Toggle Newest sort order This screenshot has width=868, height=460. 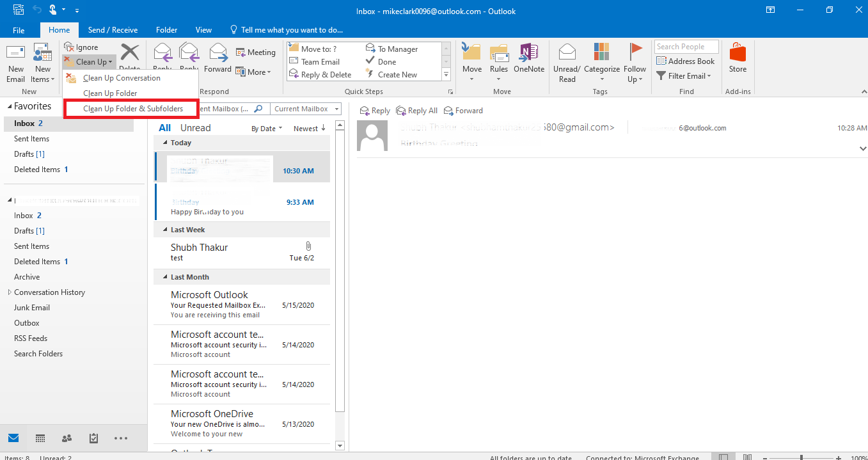[x=310, y=129]
